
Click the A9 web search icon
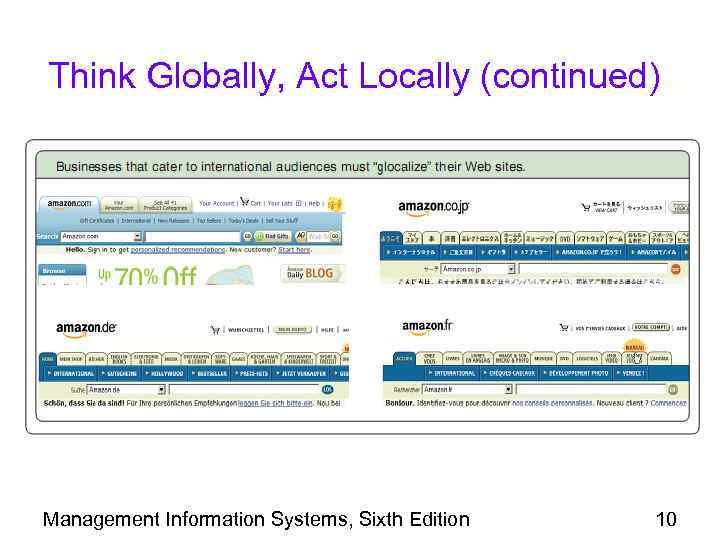[x=301, y=236]
